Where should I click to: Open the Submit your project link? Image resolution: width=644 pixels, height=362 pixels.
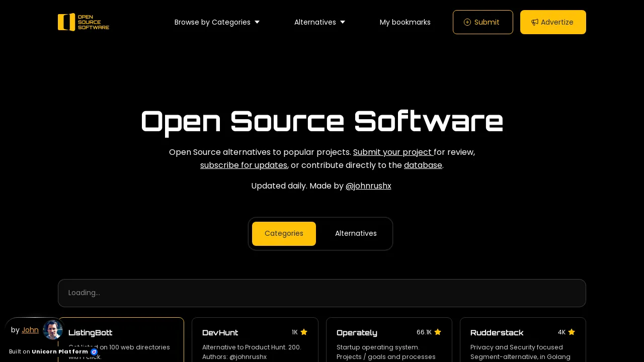[393, 152]
